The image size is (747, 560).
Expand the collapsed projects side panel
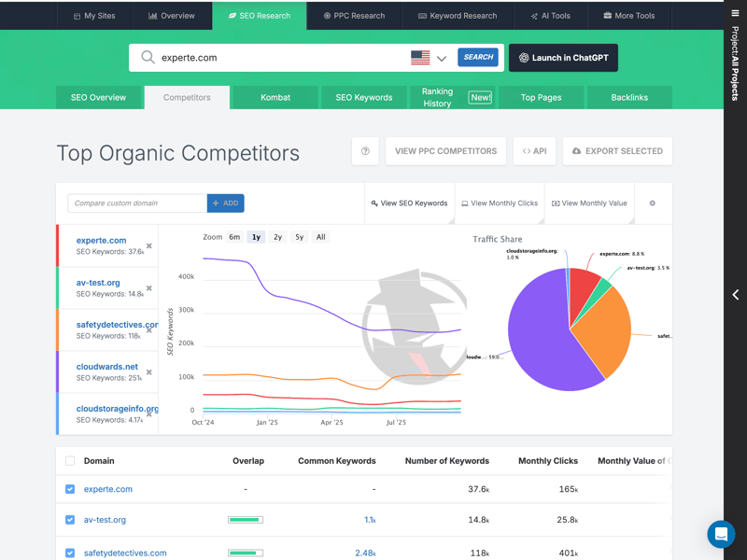(x=735, y=295)
